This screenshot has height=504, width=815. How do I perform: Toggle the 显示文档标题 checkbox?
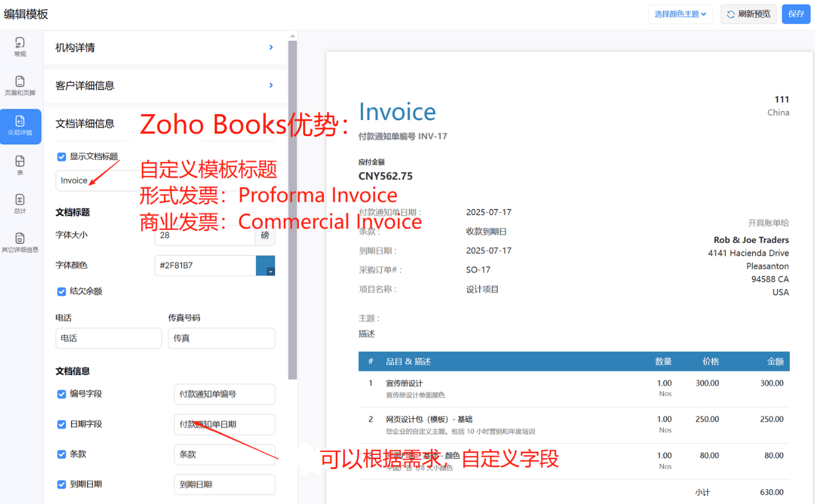point(61,157)
